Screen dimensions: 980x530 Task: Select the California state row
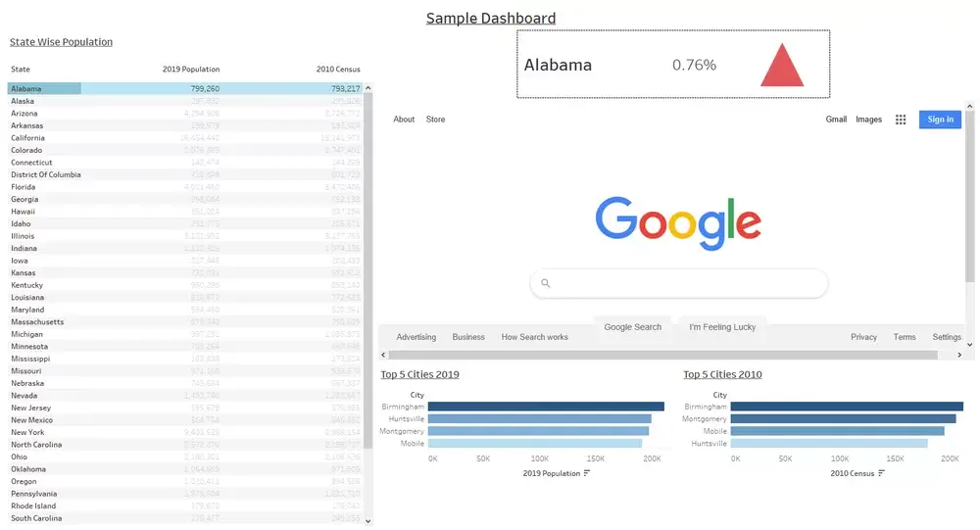[185, 138]
